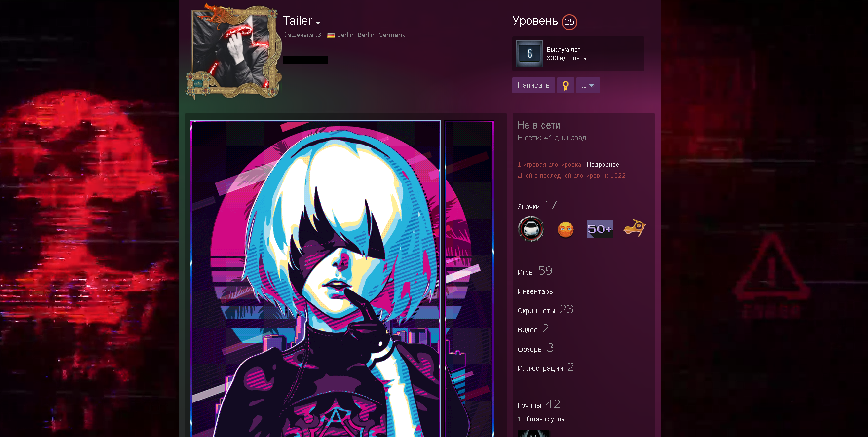
Task: Click the 300 ед. опыта text
Action: pos(566,58)
